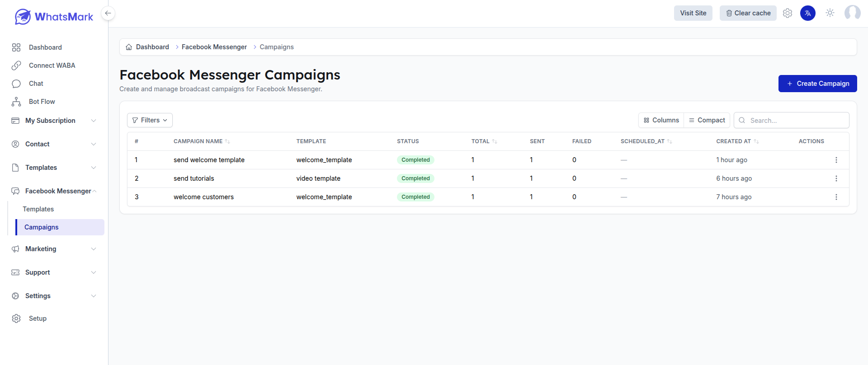Click '7 hours ago' created time
868x365 pixels.
734,197
